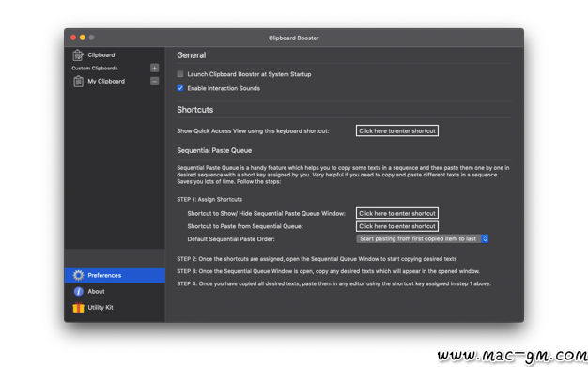Add a custom clipboard with plus button
This screenshot has height=367, width=588.
(x=154, y=68)
